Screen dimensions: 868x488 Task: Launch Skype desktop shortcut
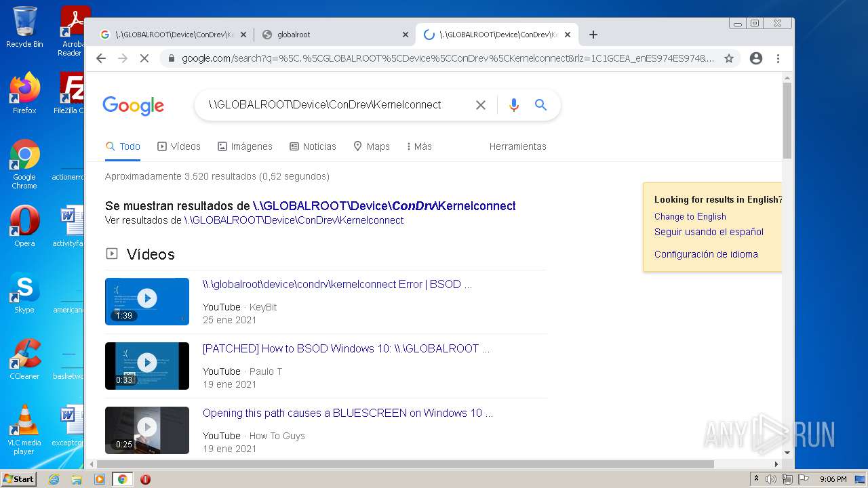pos(24,293)
